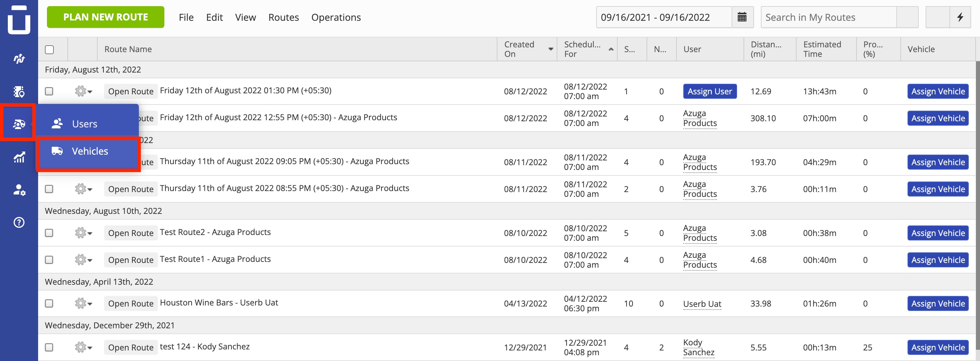
Task: Select Vehicles from the flyout menu
Action: click(x=88, y=151)
